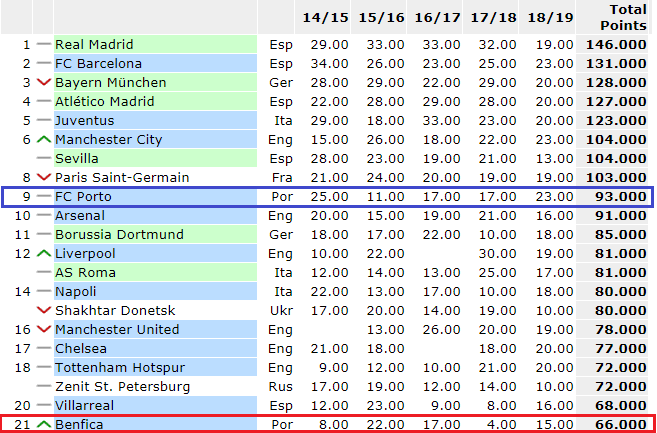Select the 18/19 season column header
The width and height of the screenshot is (657, 433).
550,17
